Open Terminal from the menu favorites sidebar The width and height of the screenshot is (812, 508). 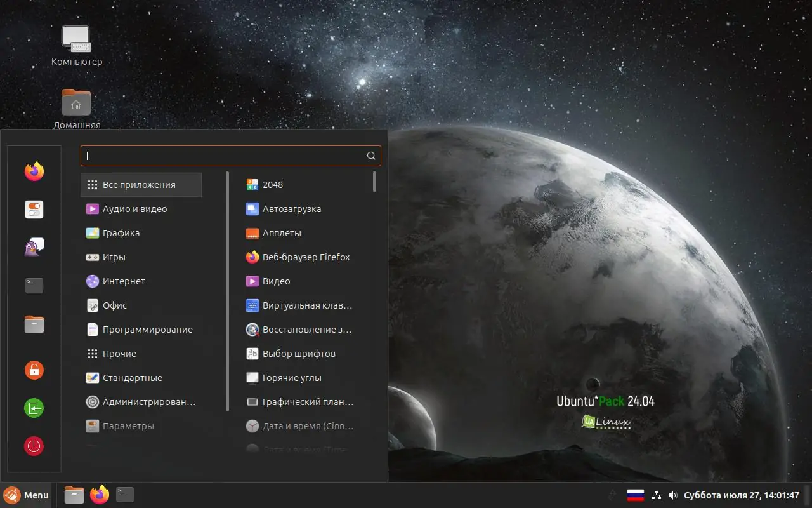[x=34, y=286]
